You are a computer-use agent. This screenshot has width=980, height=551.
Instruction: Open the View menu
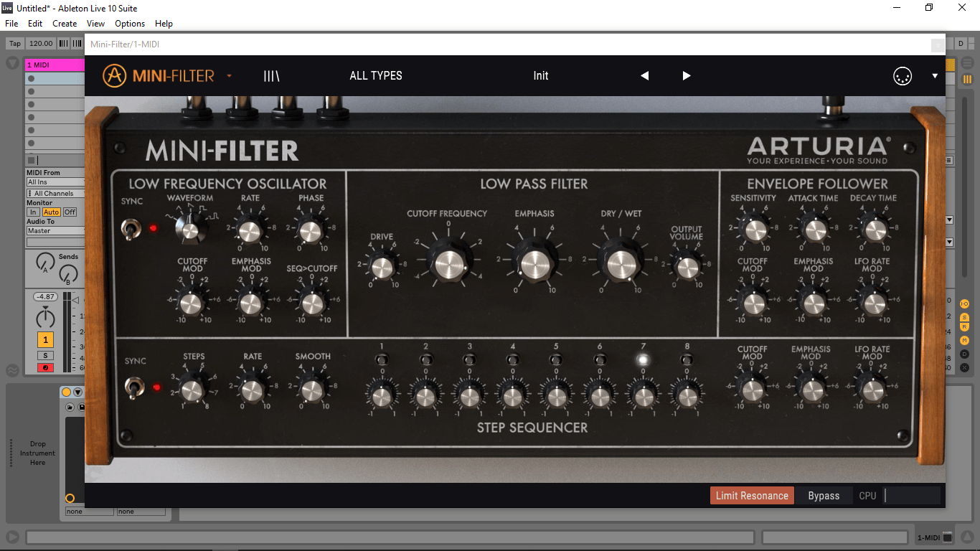coord(95,24)
